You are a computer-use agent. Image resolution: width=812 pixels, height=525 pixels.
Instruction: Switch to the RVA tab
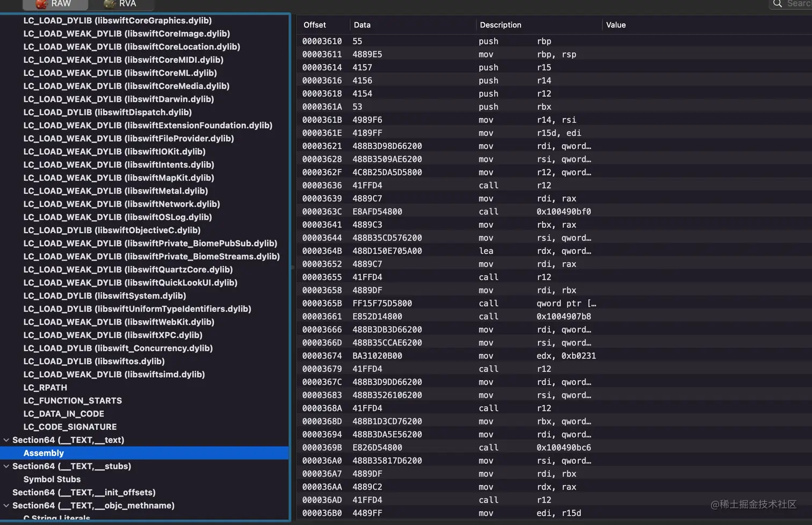pyautogui.click(x=121, y=4)
